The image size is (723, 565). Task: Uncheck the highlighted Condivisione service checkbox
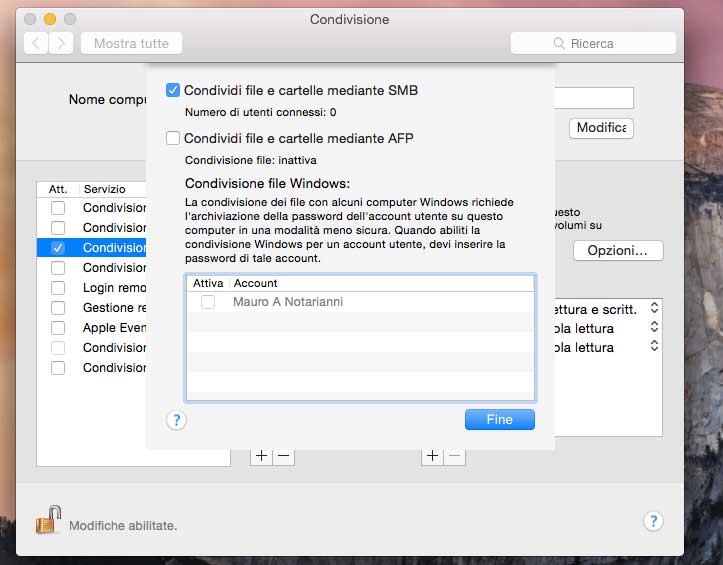pos(58,248)
